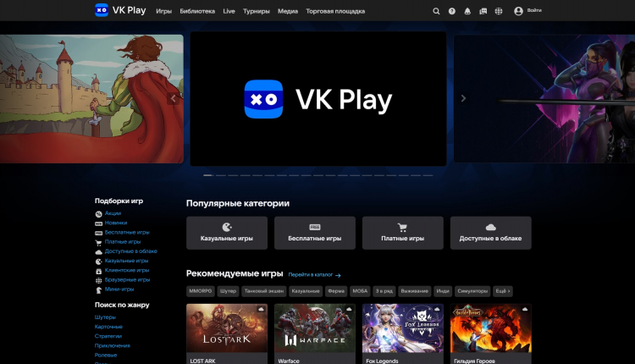Open the chat messages icon

pos(483,11)
